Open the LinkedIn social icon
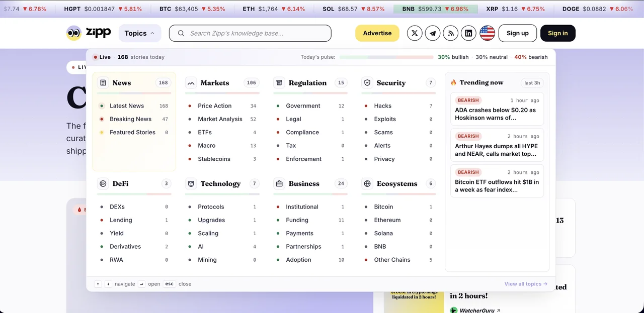Viewport: 644px width, 313px height. pyautogui.click(x=469, y=33)
